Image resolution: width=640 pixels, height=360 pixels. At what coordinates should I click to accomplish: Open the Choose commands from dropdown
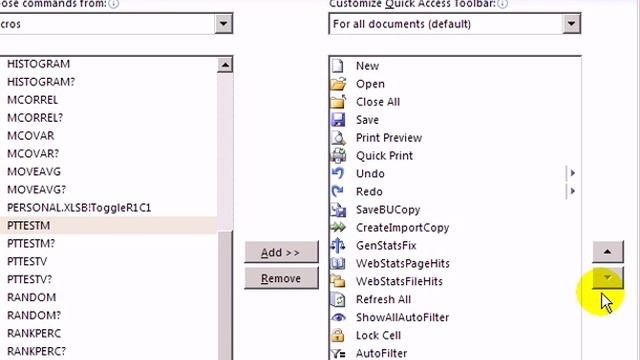pos(223,24)
